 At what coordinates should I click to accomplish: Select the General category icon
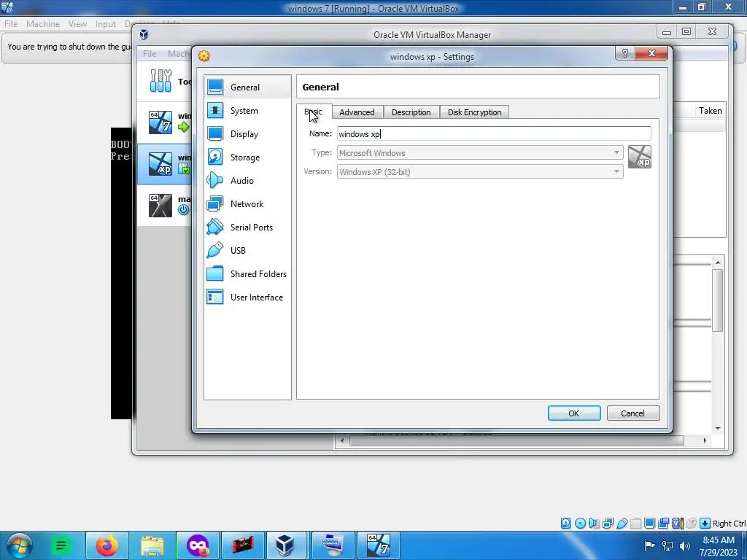(215, 87)
